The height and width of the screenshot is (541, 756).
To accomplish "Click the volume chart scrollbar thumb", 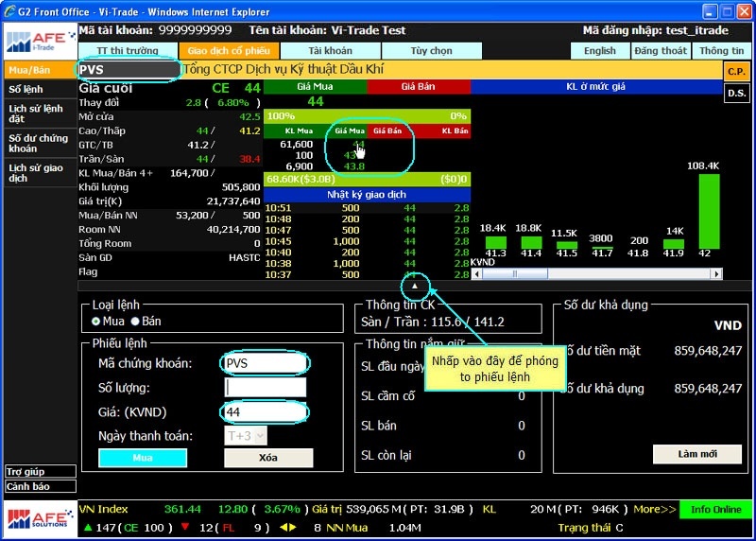I will click(x=514, y=274).
